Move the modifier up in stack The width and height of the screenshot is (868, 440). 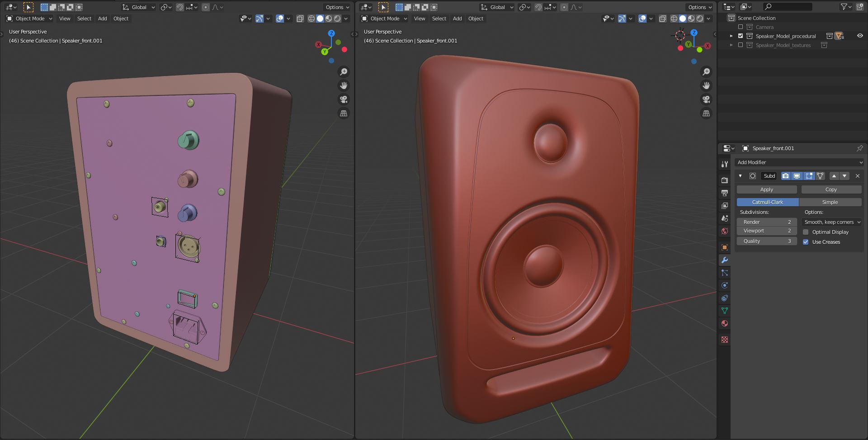[x=834, y=176]
